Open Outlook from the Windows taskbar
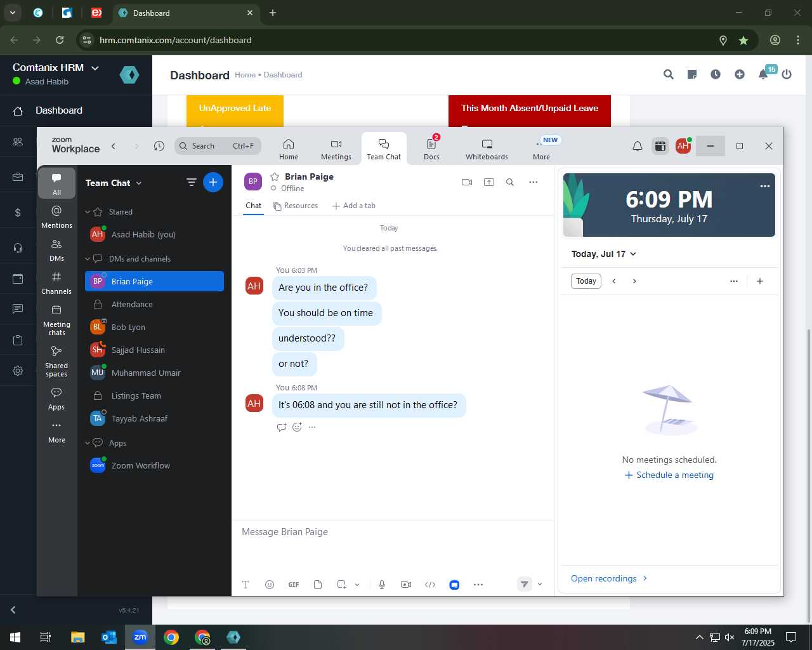The image size is (812, 650). point(108,637)
